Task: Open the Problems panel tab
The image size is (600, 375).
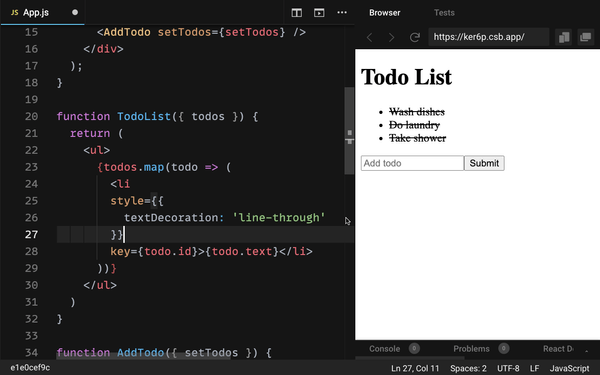Action: click(x=471, y=349)
